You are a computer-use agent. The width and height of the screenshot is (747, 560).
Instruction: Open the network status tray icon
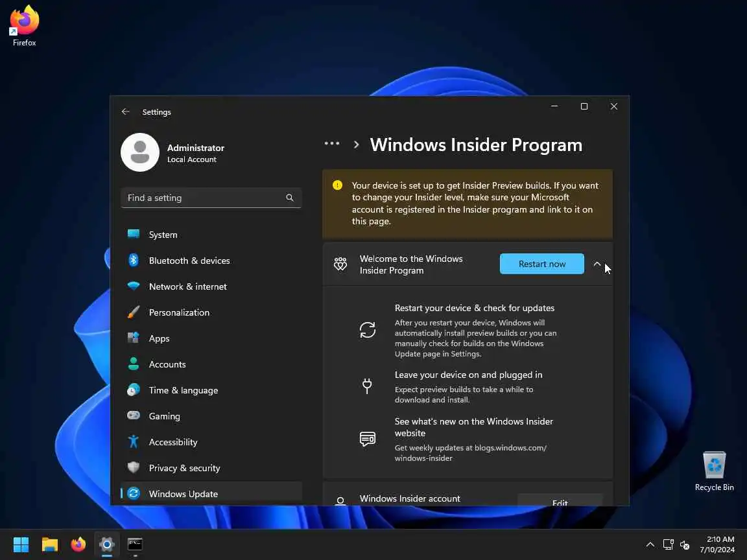coord(668,544)
